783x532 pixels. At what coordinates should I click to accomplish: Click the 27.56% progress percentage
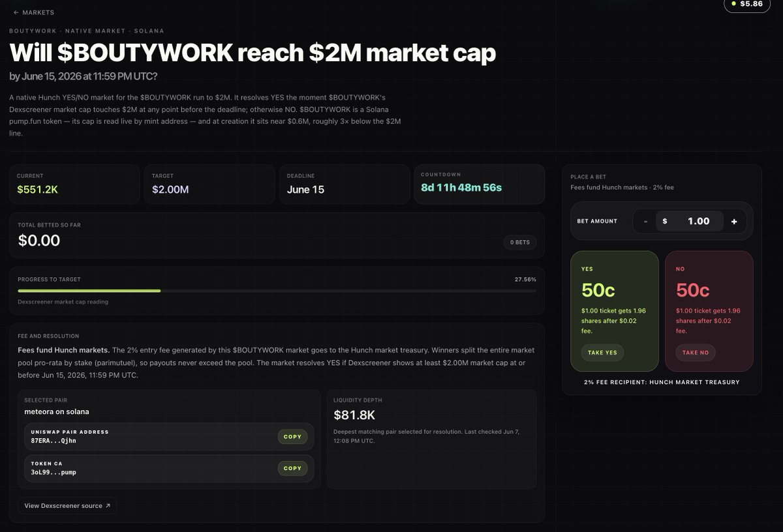[x=525, y=279]
